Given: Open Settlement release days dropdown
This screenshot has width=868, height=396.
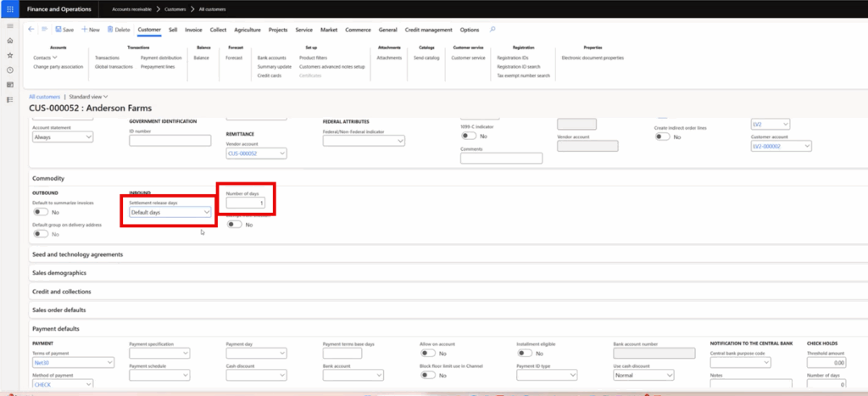Looking at the screenshot, I should tap(170, 212).
